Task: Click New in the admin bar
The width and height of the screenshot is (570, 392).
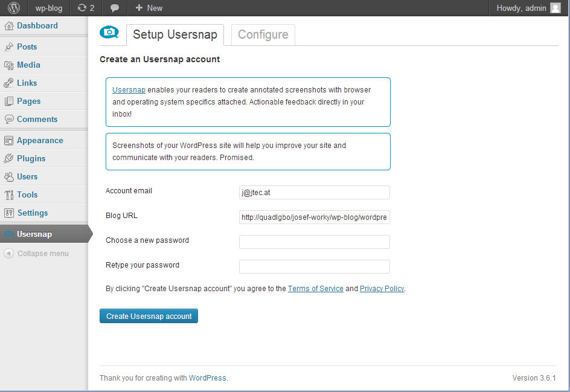Action: [x=155, y=8]
